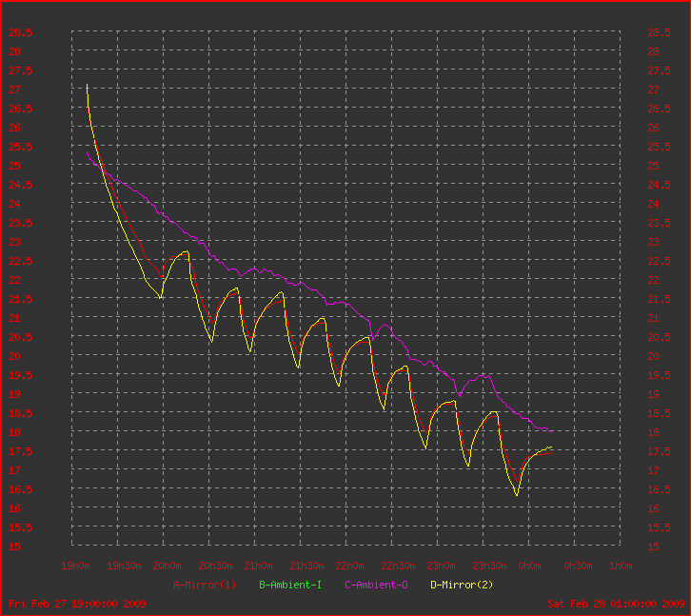Click the 20 value on the right axis
Screen dimensions: 691x616
(653, 356)
